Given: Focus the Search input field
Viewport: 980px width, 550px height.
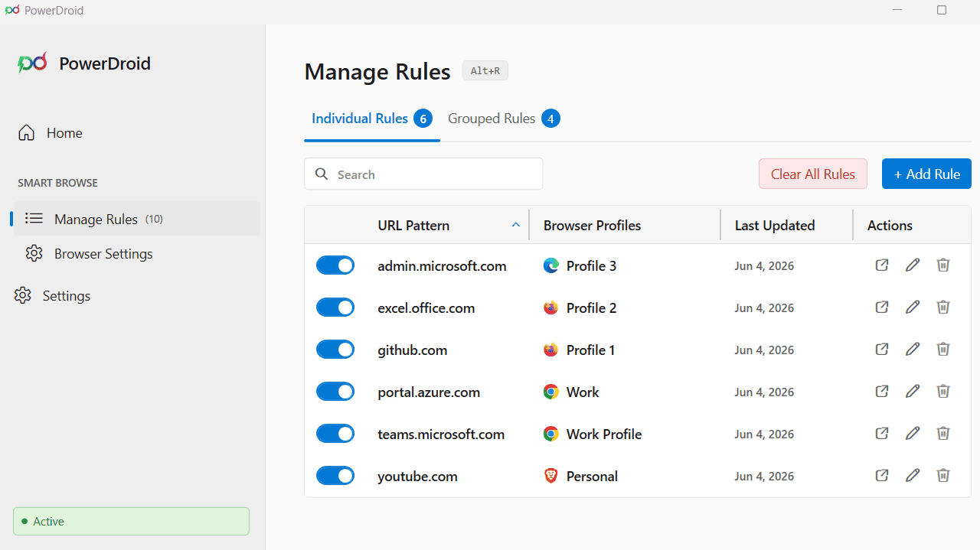Looking at the screenshot, I should coord(423,174).
